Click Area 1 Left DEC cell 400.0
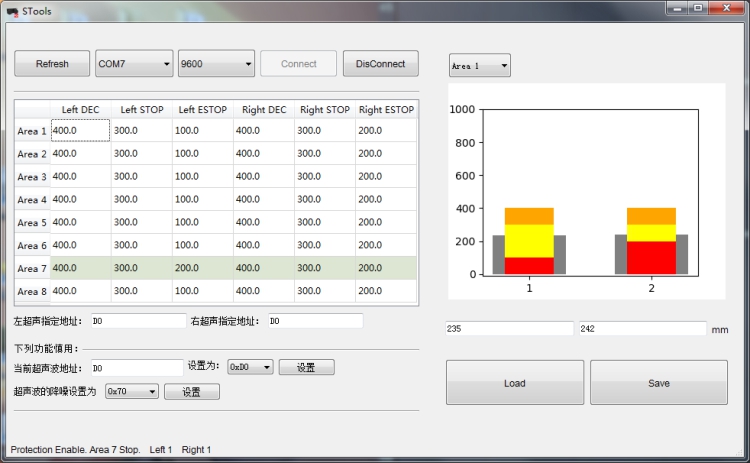This screenshot has width=750, height=463. click(80, 130)
